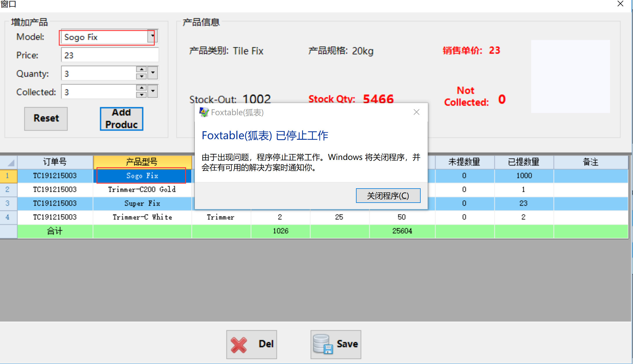
Task: Click the 23 collected quantity cell
Action: point(524,203)
